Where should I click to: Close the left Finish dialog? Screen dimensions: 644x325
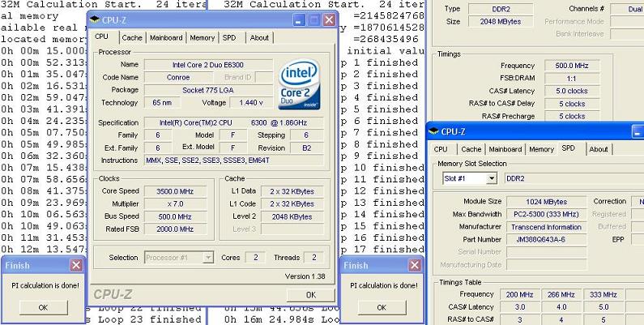[76, 265]
